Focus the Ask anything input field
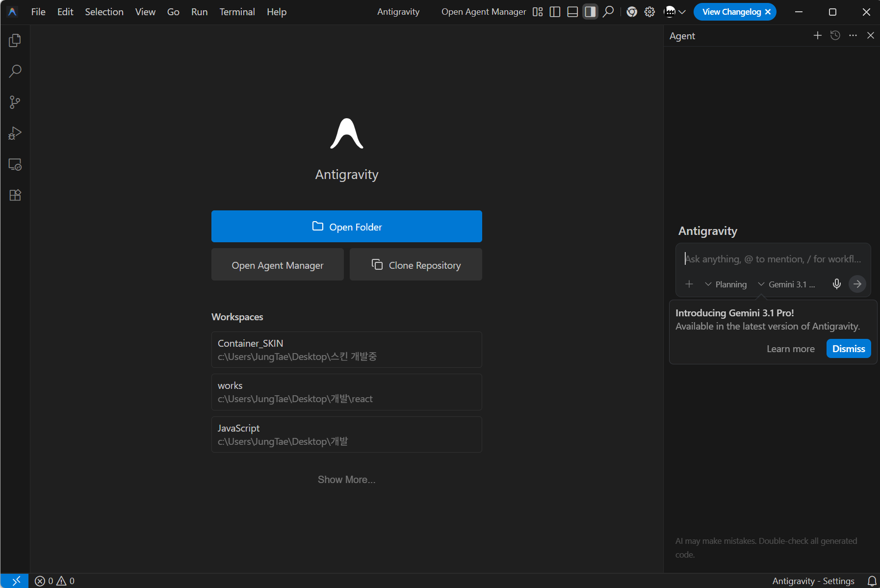880x588 pixels. click(773, 259)
